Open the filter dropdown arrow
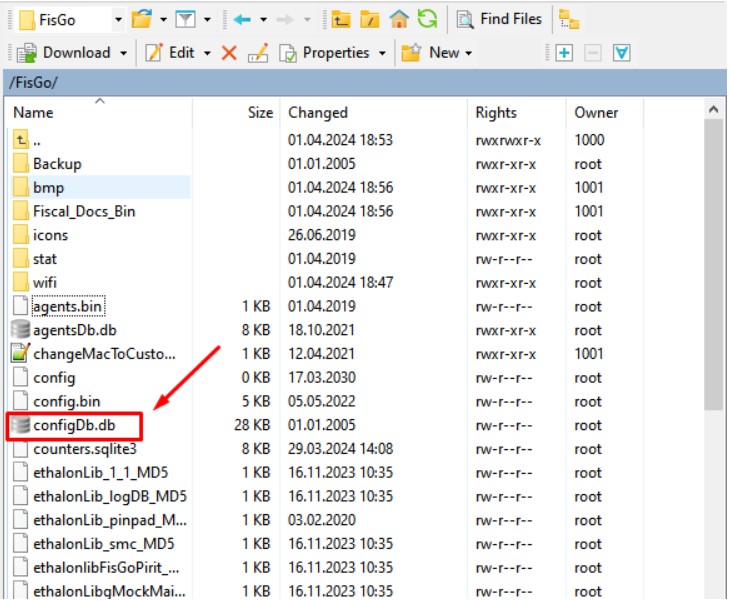The width and height of the screenshot is (729, 601). pyautogui.click(x=207, y=19)
